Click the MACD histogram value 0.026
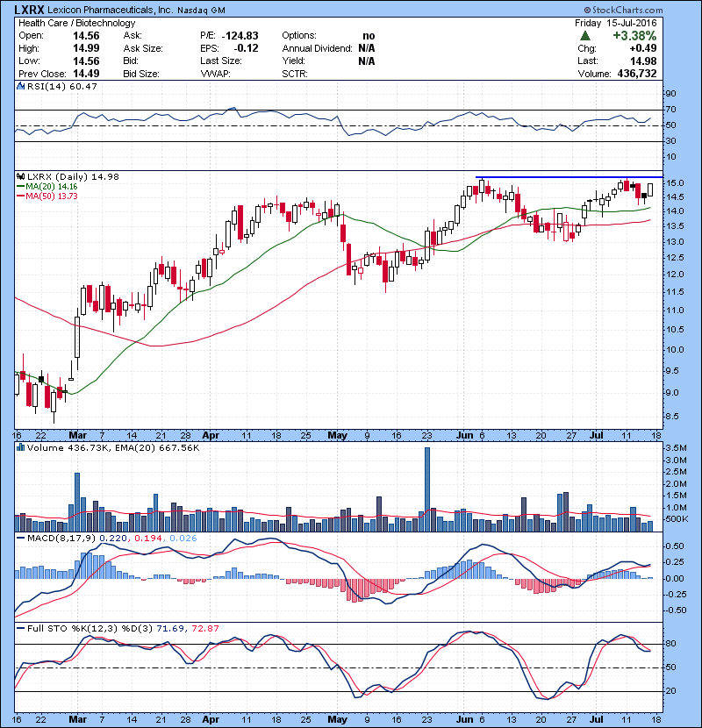 point(183,539)
